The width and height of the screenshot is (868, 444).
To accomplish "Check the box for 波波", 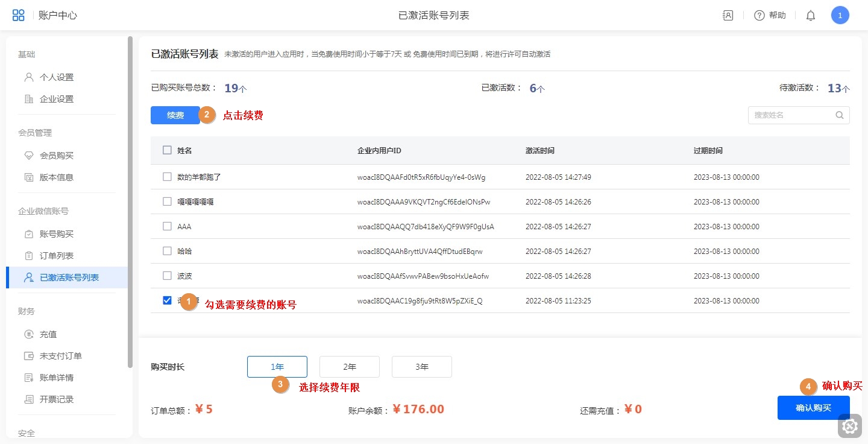I will (x=167, y=276).
